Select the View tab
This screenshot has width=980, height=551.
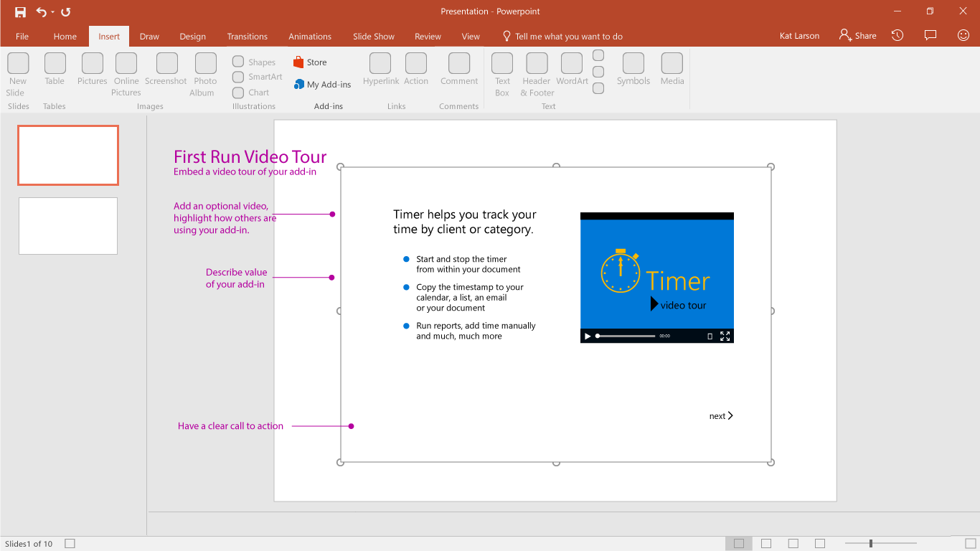[471, 37]
